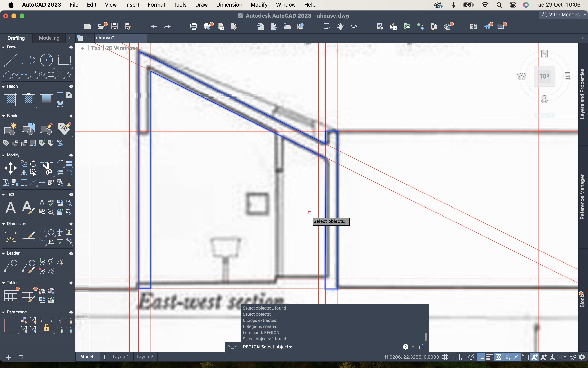Toggle Grid display in status bar
The width and height of the screenshot is (588, 368).
pyautogui.click(x=445, y=357)
